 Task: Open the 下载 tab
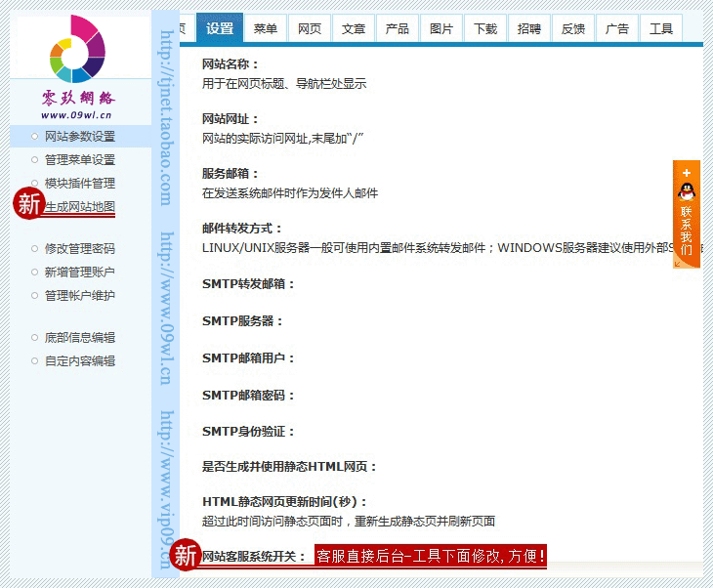[x=485, y=28]
